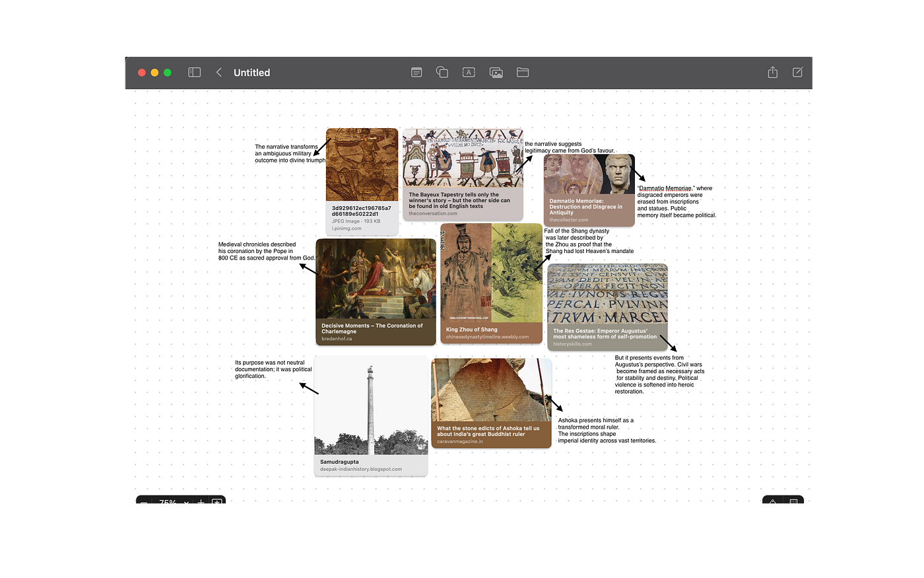Screen dimensions: 924x578
Task: Select the note about Ashoka as moral ruler
Action: coord(607,431)
